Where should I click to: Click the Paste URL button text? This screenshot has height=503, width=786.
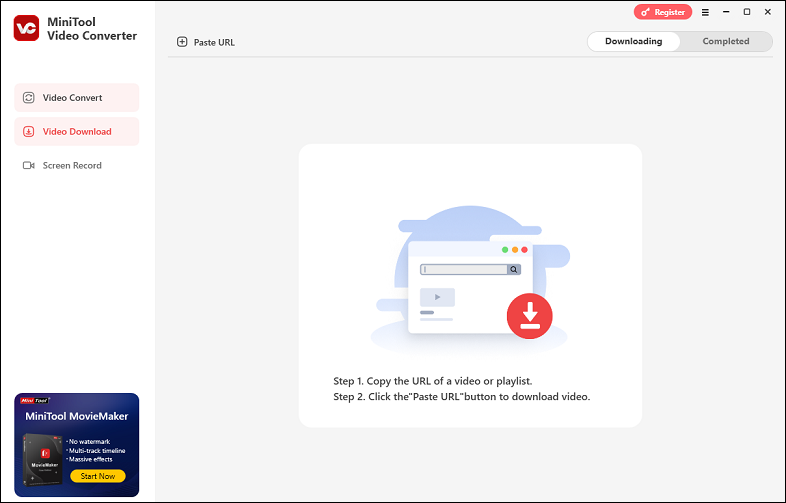click(214, 43)
